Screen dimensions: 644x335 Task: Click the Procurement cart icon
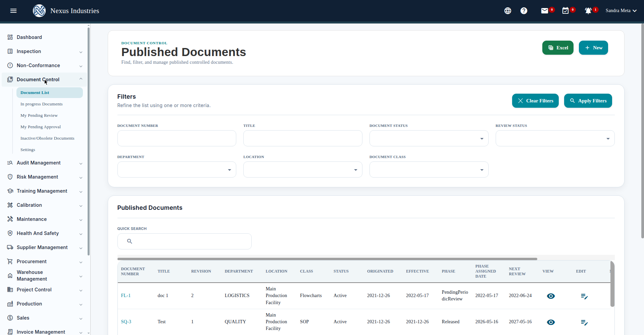10,261
